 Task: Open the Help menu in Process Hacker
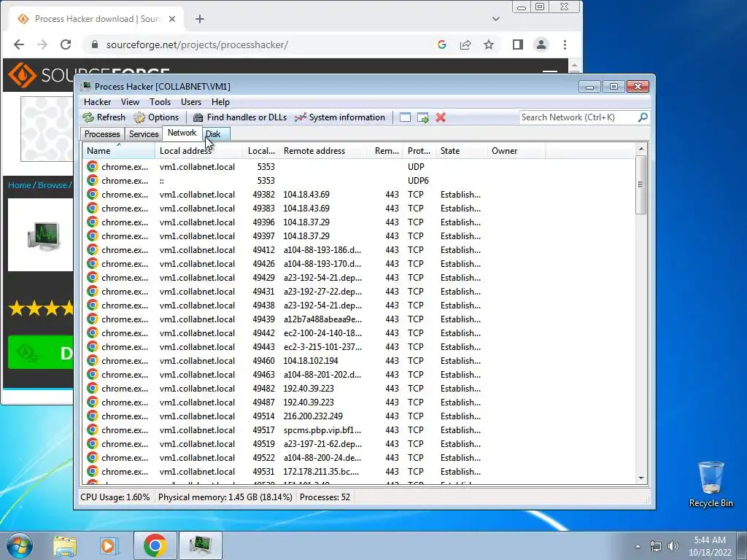pos(220,102)
